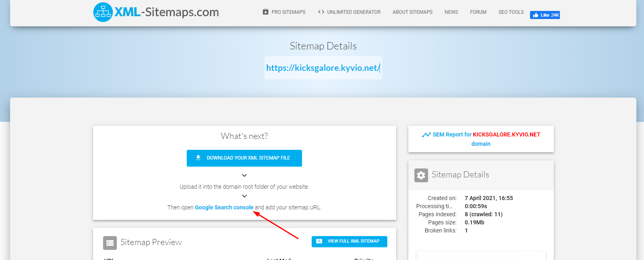Click the download arrow icon on the sitemap button
The width and height of the screenshot is (644, 260).
coord(198,158)
